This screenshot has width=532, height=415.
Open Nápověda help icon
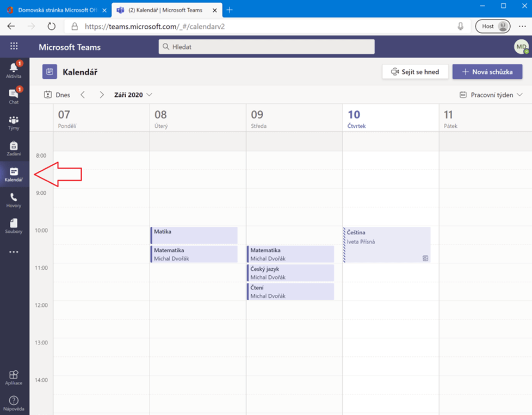pyautogui.click(x=14, y=403)
